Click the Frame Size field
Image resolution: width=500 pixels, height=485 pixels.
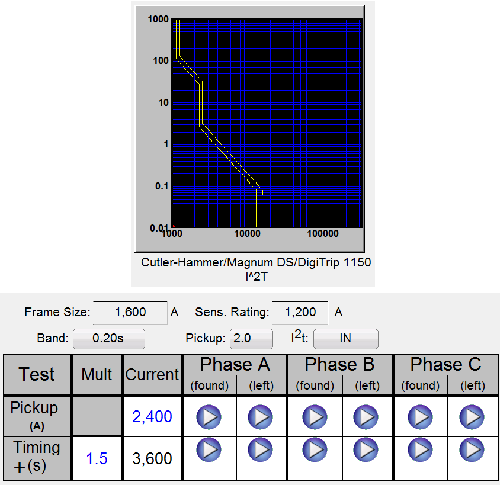[130, 312]
